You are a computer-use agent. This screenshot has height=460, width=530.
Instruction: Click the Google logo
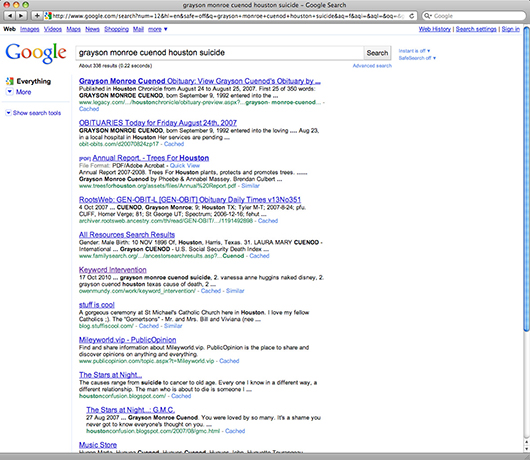click(x=36, y=53)
